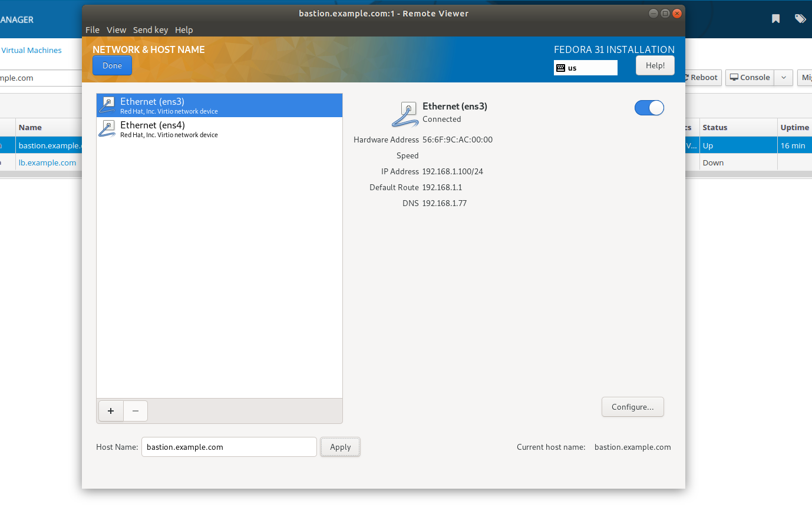The image size is (812, 524).
Task: Click the tags icon in the header
Action: 800,19
